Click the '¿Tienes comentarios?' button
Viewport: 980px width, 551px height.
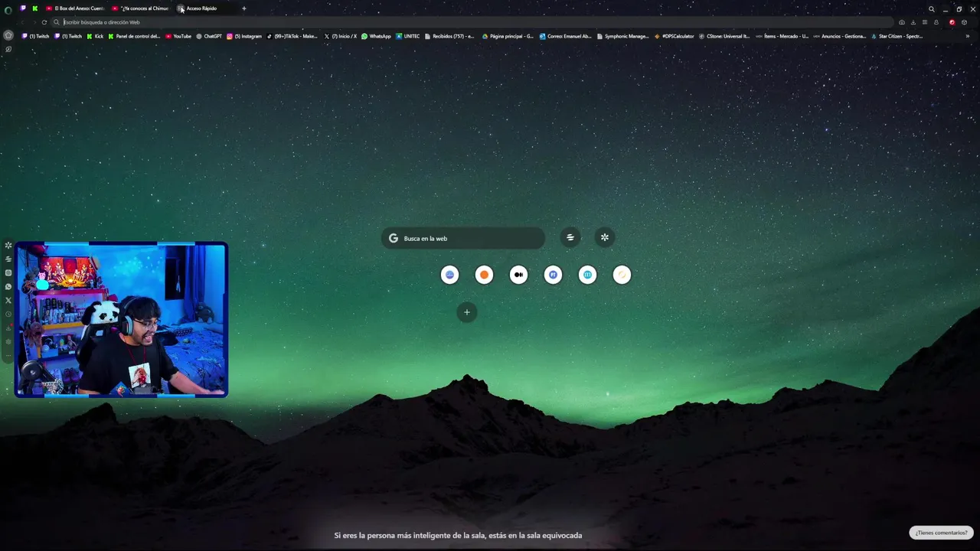click(941, 533)
